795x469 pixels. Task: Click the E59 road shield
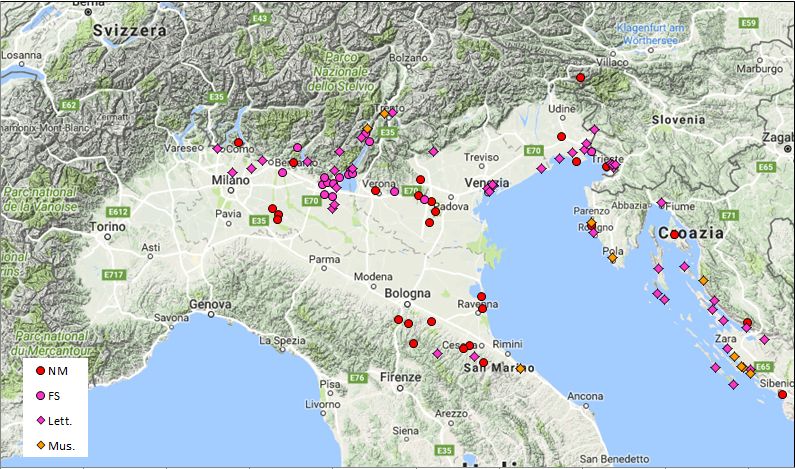click(x=749, y=23)
